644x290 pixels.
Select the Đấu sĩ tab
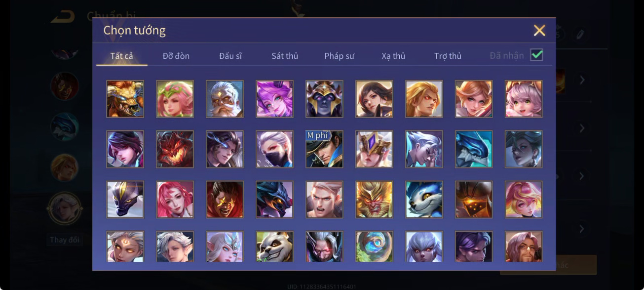point(230,56)
